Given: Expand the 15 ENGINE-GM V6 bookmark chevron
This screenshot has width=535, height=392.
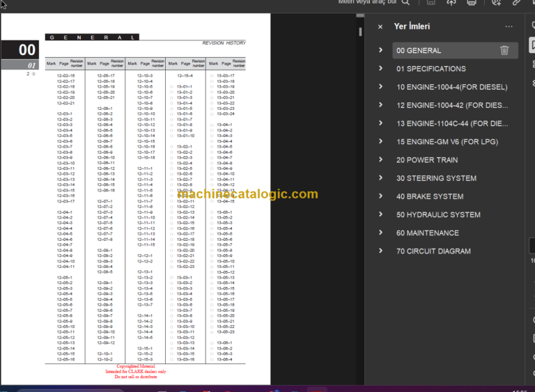Looking at the screenshot, I should (x=380, y=141).
